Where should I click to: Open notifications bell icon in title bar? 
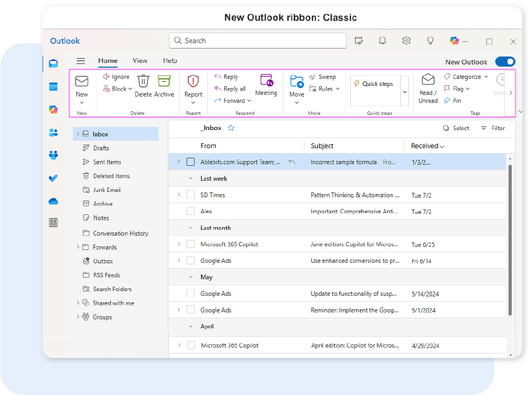(382, 41)
